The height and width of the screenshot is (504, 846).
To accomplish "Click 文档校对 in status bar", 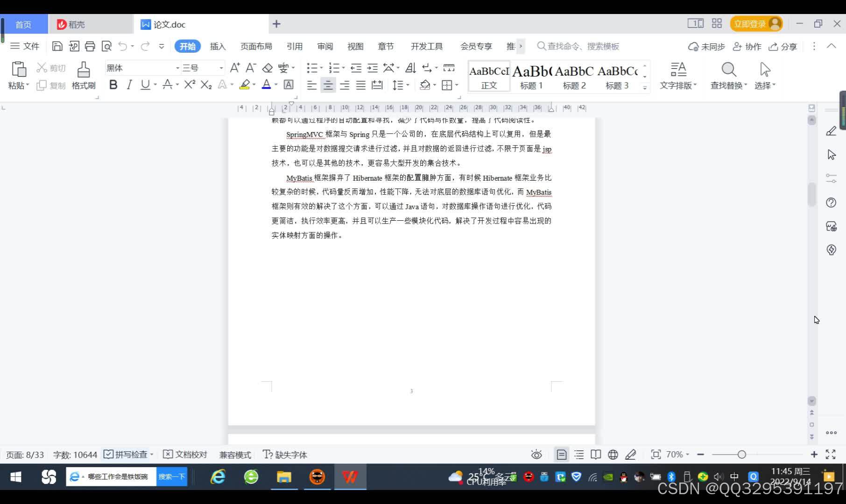I will (185, 455).
